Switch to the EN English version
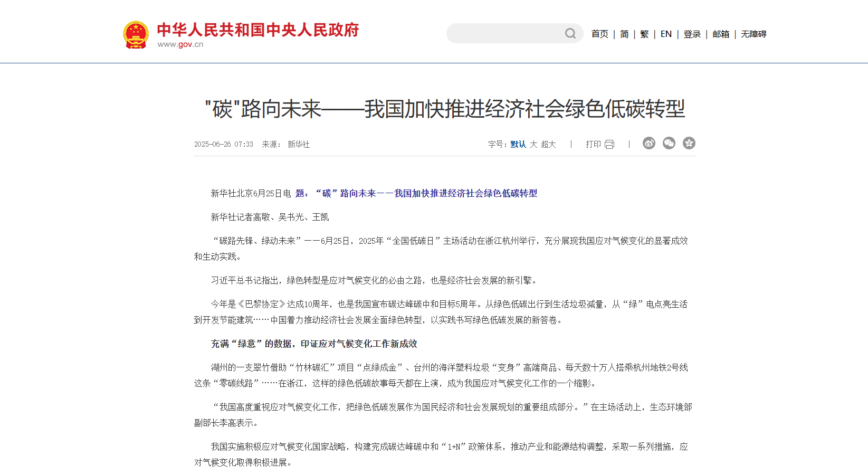Screen dimensions: 868x475 (666, 34)
